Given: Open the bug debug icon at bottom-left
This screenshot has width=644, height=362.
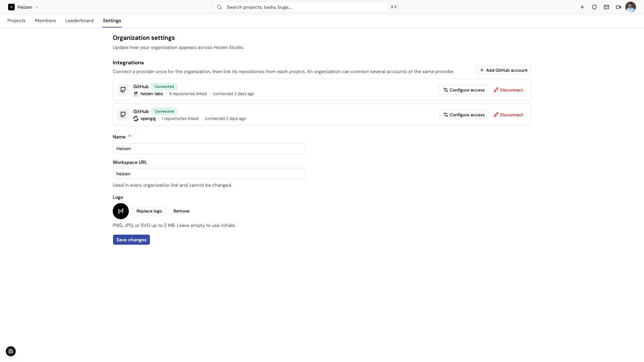Looking at the screenshot, I should point(11,351).
